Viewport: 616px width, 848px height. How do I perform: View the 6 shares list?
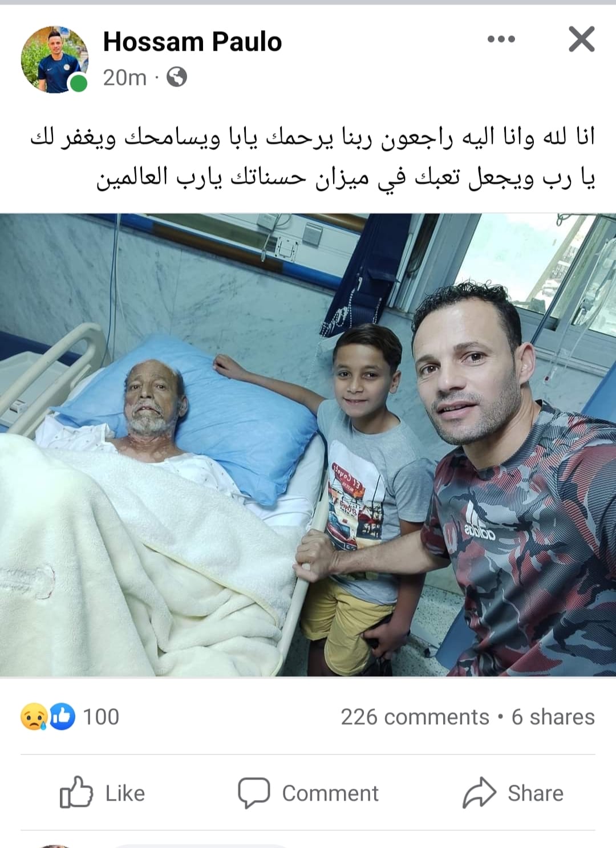(x=553, y=717)
